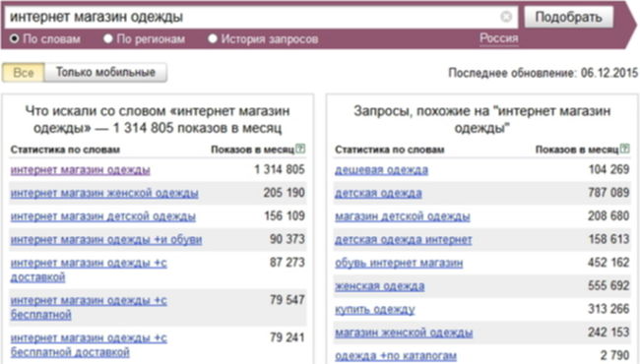Click the value '156 109'

[x=285, y=215]
